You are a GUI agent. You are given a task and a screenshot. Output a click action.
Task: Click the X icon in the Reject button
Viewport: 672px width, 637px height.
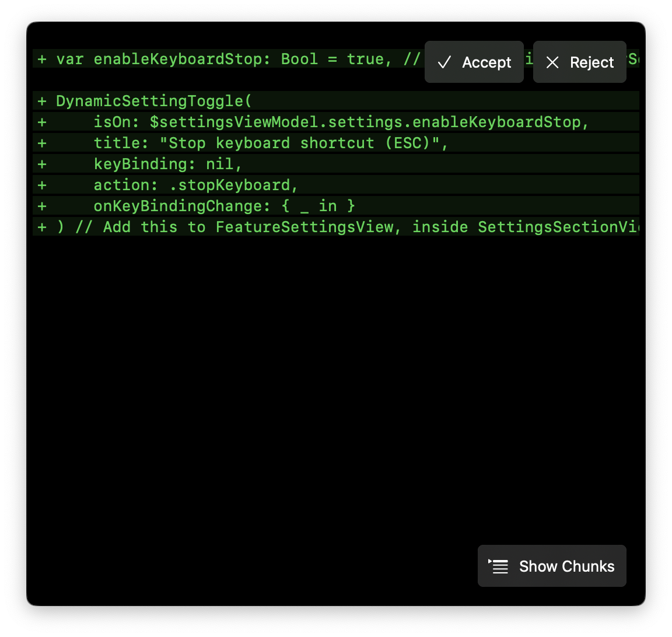click(x=553, y=62)
